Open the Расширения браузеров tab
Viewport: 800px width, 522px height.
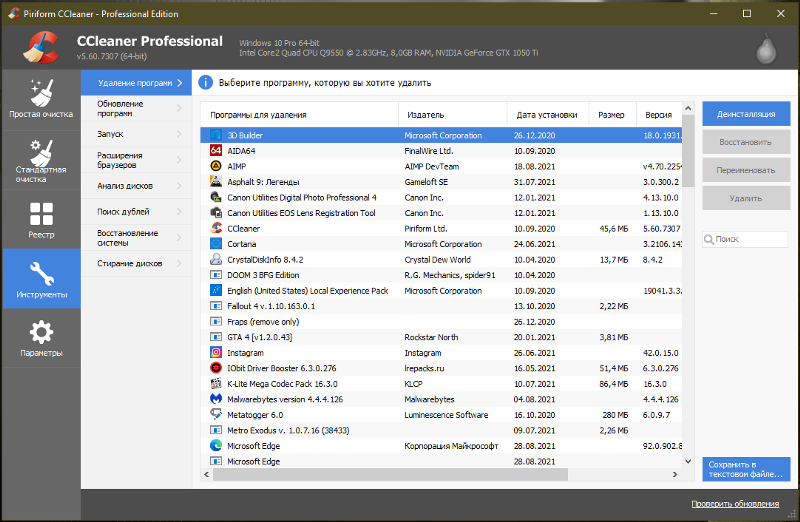[x=136, y=160]
